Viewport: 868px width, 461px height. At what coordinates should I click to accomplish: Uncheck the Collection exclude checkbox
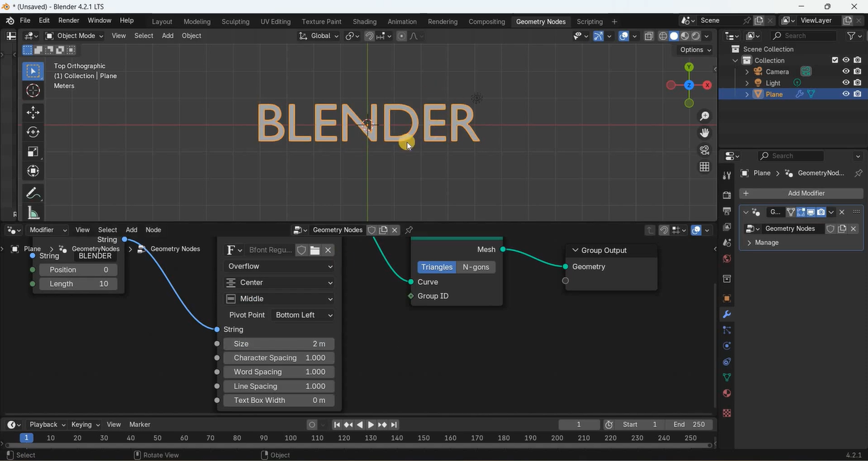(835, 60)
